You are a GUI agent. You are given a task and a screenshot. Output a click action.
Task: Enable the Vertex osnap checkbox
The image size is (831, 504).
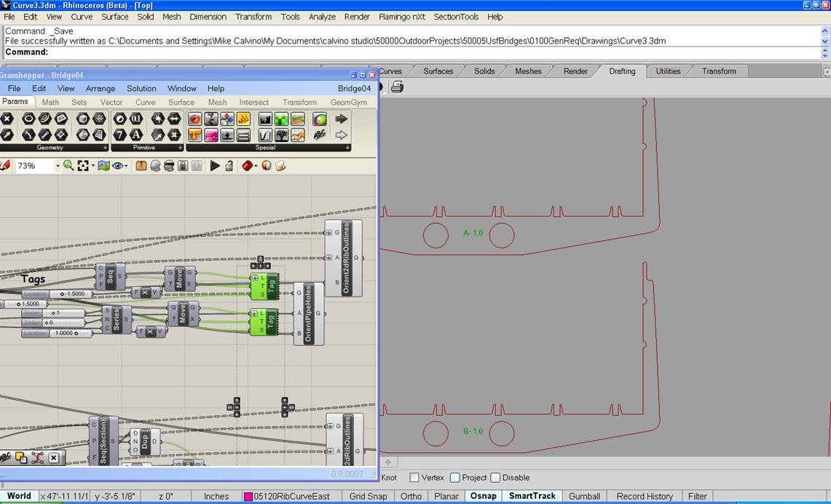coord(414,478)
